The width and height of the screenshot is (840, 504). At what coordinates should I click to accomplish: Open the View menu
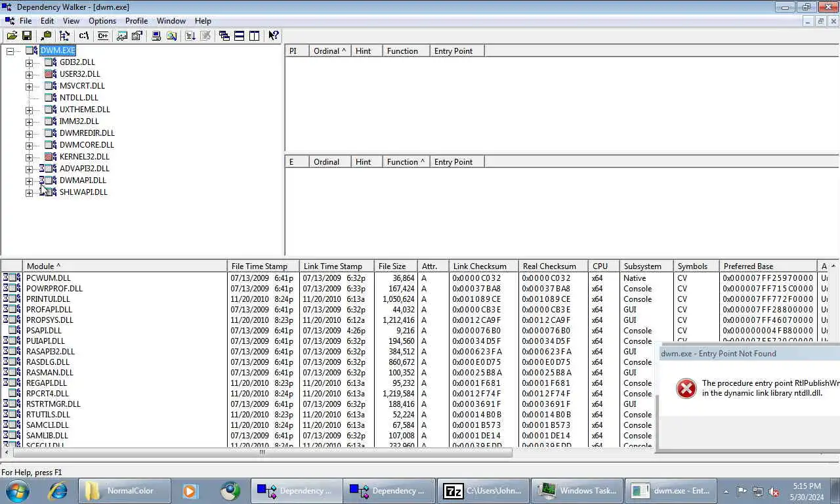tap(71, 21)
